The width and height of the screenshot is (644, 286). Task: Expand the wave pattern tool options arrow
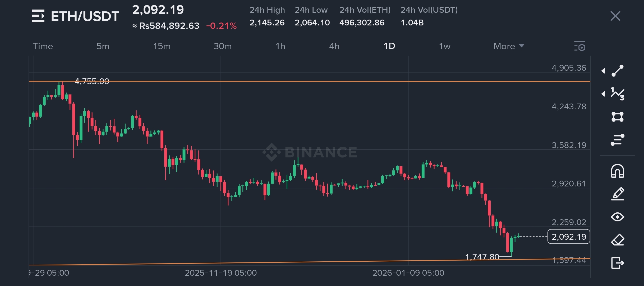click(x=603, y=94)
